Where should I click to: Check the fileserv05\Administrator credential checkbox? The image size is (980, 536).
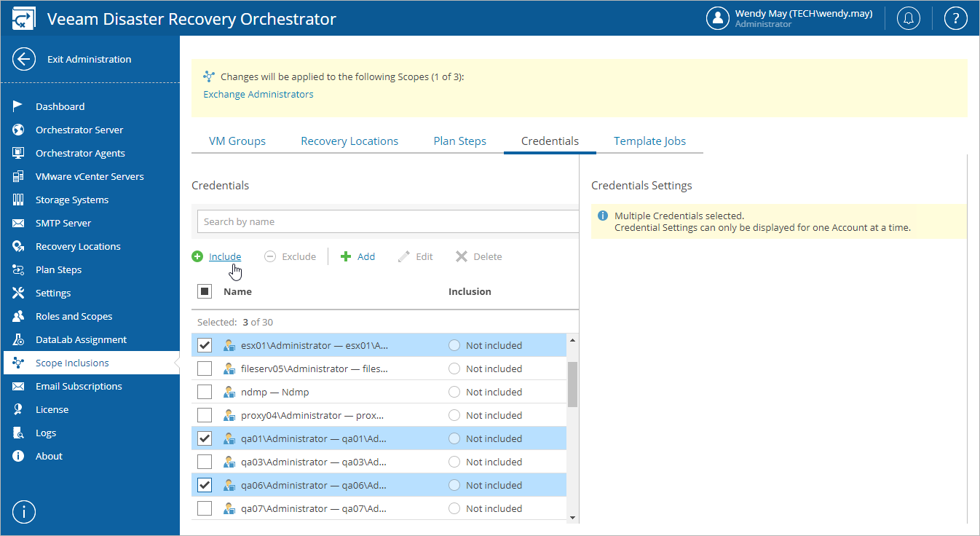[x=205, y=368]
